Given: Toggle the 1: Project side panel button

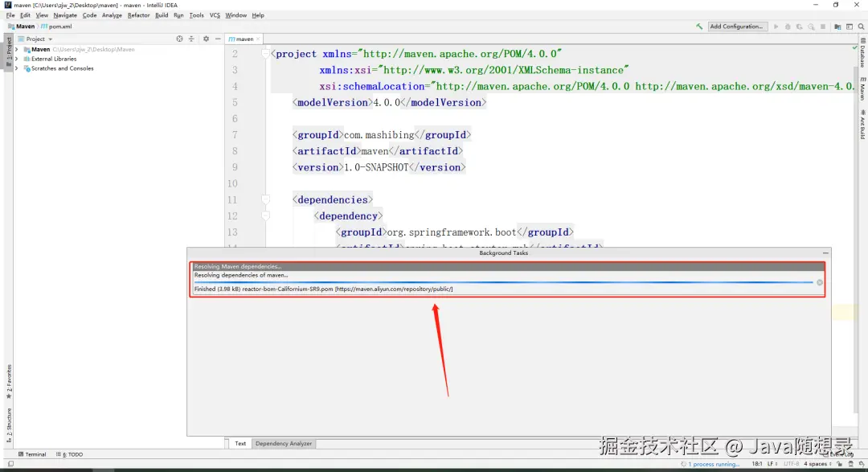Looking at the screenshot, I should tap(8, 51).
